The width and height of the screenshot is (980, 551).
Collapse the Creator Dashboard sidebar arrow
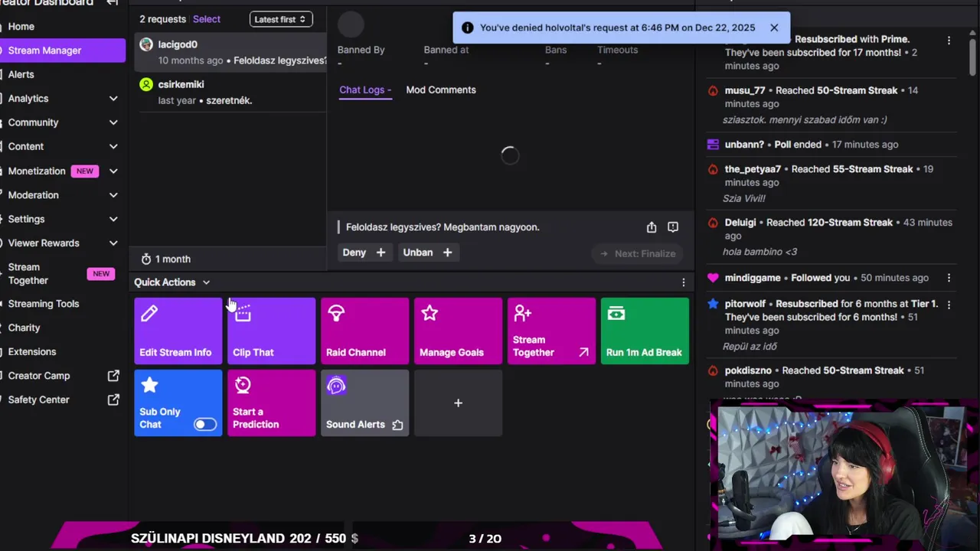tap(112, 3)
